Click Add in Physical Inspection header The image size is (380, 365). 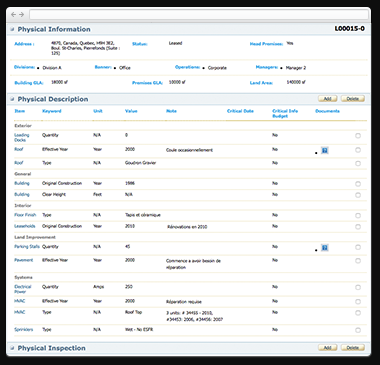click(328, 348)
